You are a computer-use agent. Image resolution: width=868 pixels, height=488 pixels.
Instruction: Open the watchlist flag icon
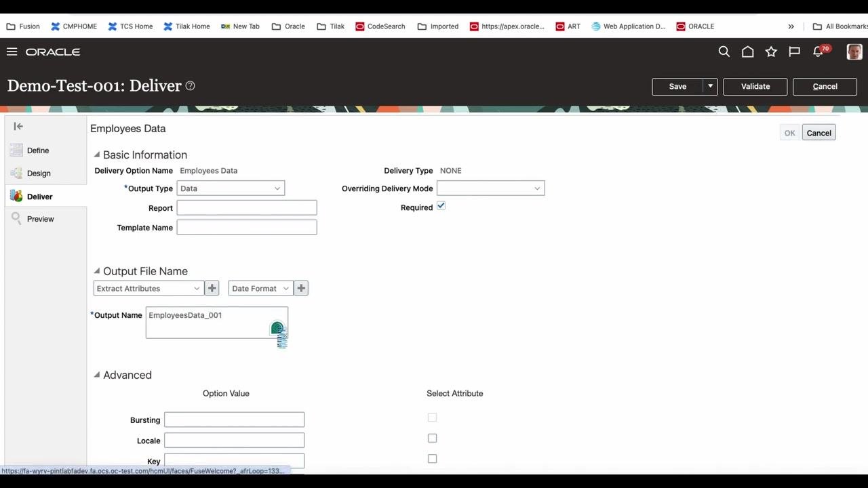[794, 52]
